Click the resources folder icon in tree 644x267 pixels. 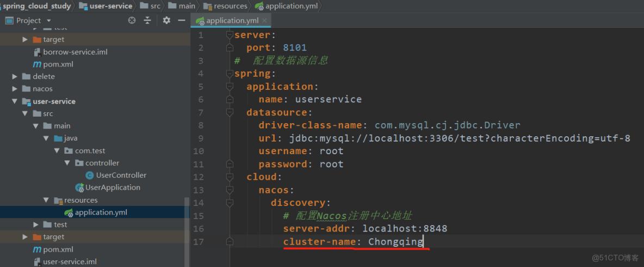point(58,201)
